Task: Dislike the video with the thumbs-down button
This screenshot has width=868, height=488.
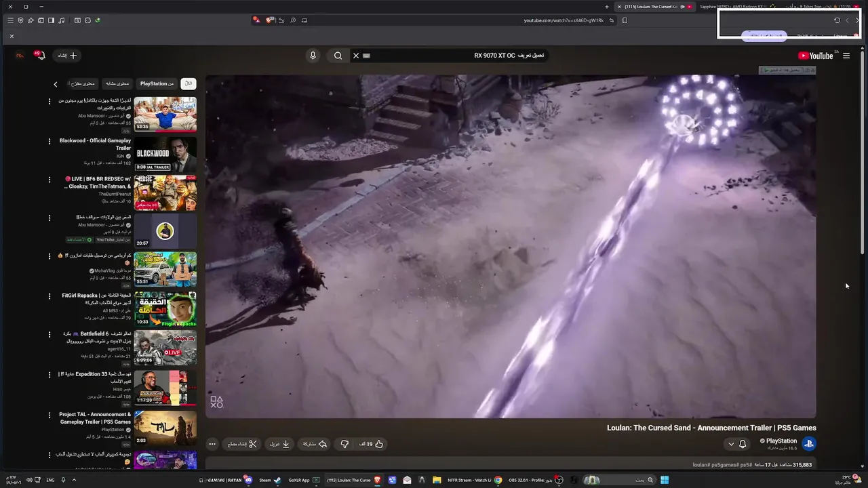Action: (344, 444)
